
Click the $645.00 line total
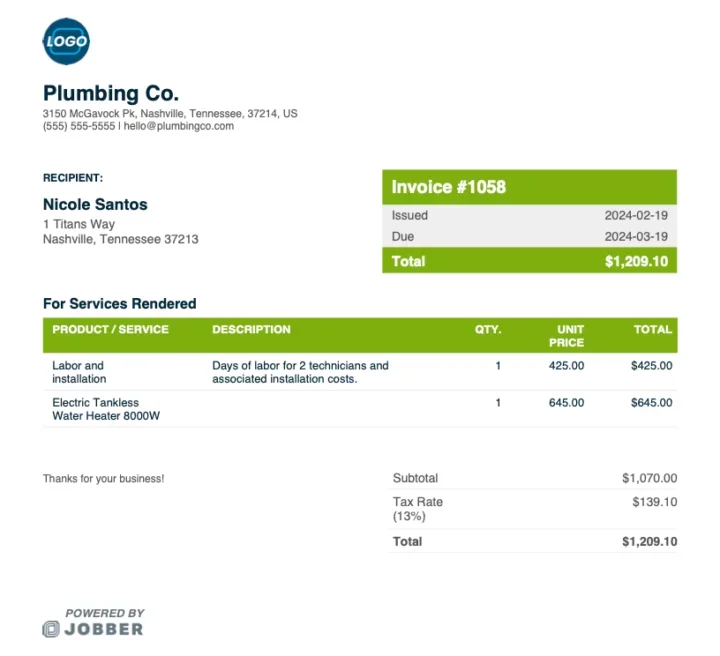(651, 403)
